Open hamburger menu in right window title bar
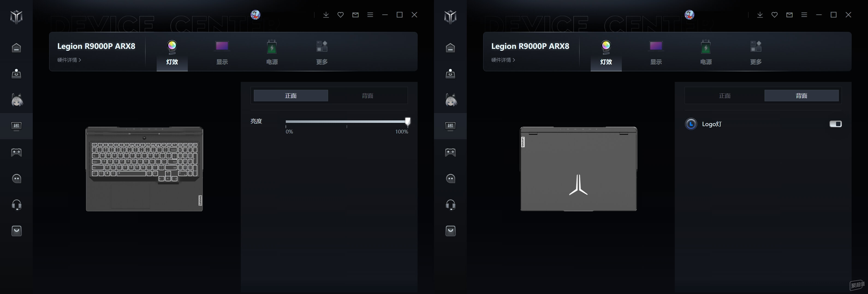This screenshot has width=868, height=294. pos(804,15)
